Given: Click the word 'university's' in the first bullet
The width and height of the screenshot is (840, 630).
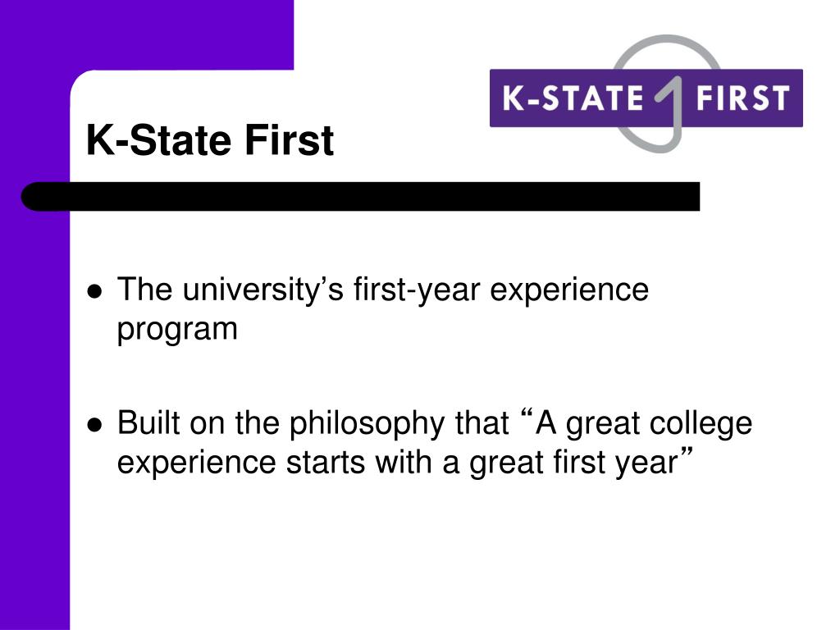Looking at the screenshot, I should [263, 291].
